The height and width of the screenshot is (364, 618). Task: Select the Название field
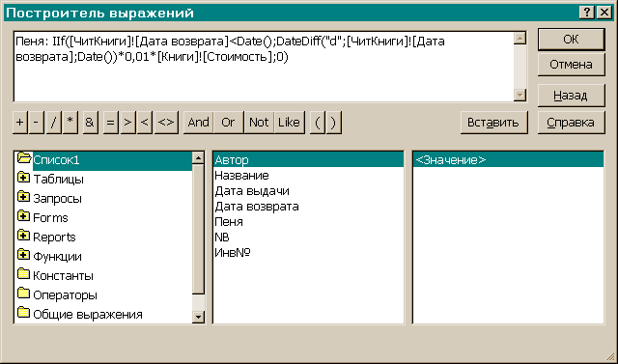pos(308,176)
